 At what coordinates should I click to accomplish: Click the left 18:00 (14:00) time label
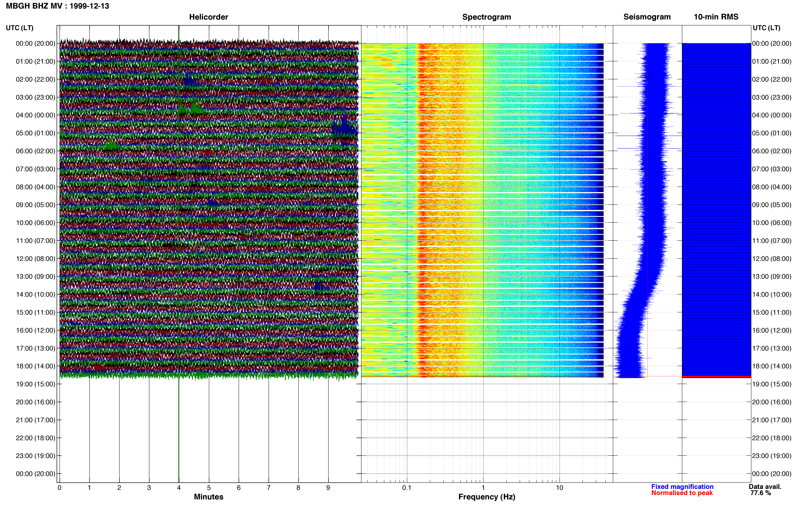pyautogui.click(x=36, y=366)
